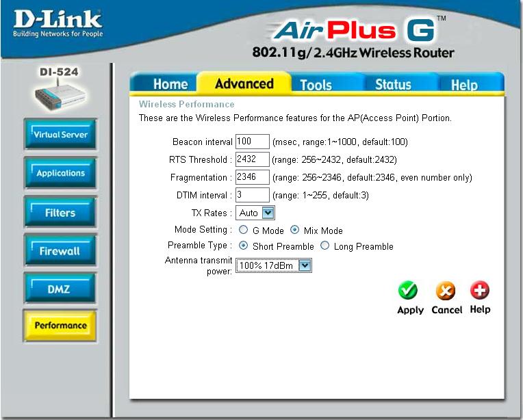The height and width of the screenshot is (420, 523).
Task: Expand the Antenna transmit power dropdown
Action: 274,265
